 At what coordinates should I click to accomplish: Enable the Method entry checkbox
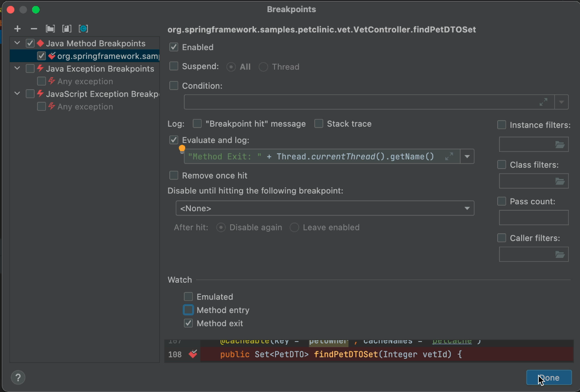coord(188,310)
